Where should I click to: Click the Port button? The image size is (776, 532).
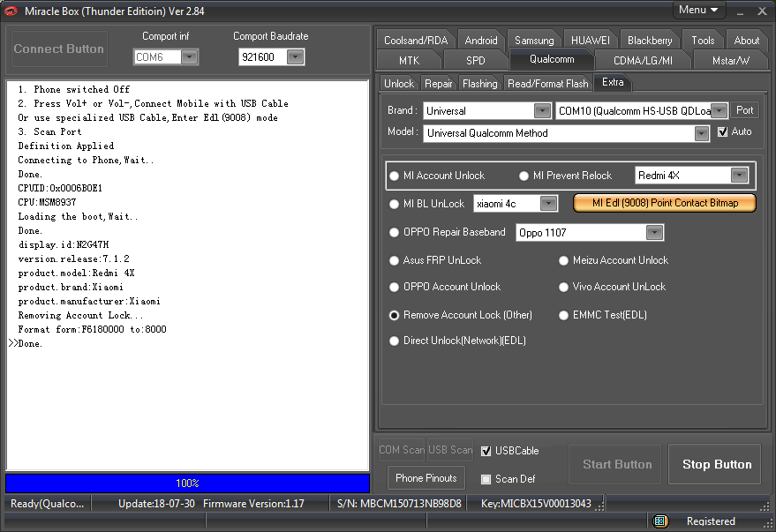coord(745,110)
